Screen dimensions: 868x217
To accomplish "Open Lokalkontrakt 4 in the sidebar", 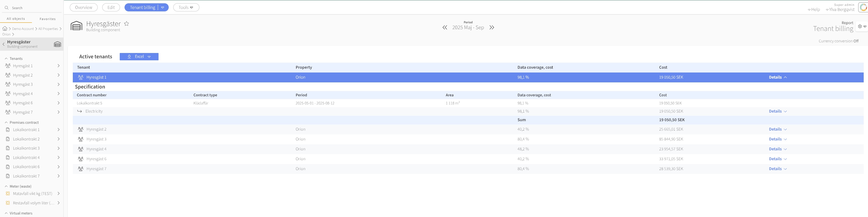I will click(x=26, y=158).
